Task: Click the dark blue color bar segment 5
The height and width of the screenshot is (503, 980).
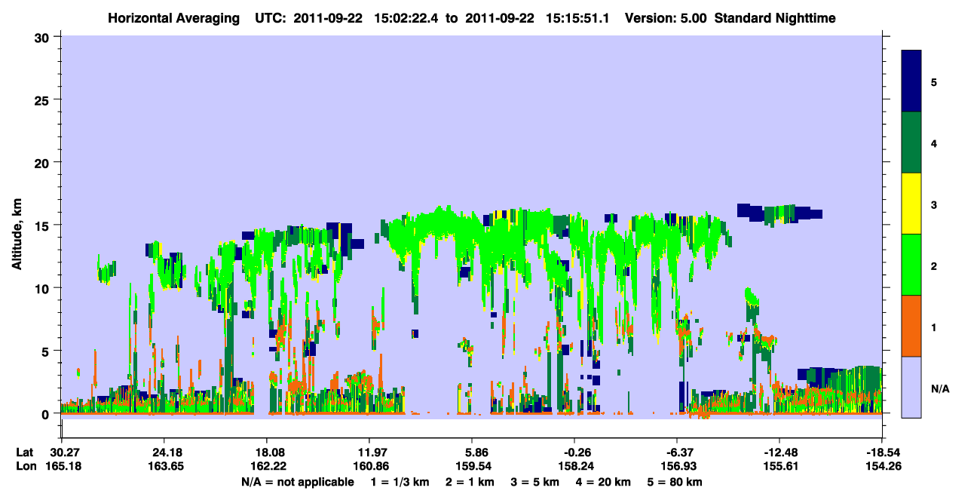Action: [x=911, y=81]
